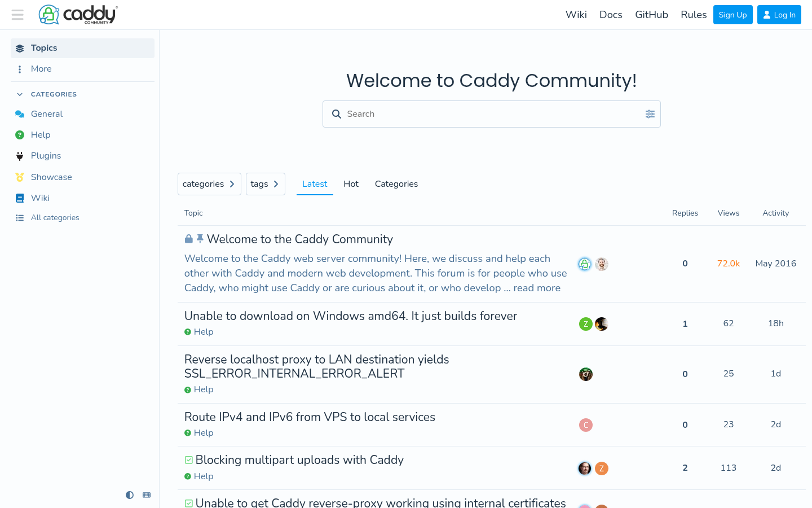Select Showcase category text in sidebar

pos(51,177)
